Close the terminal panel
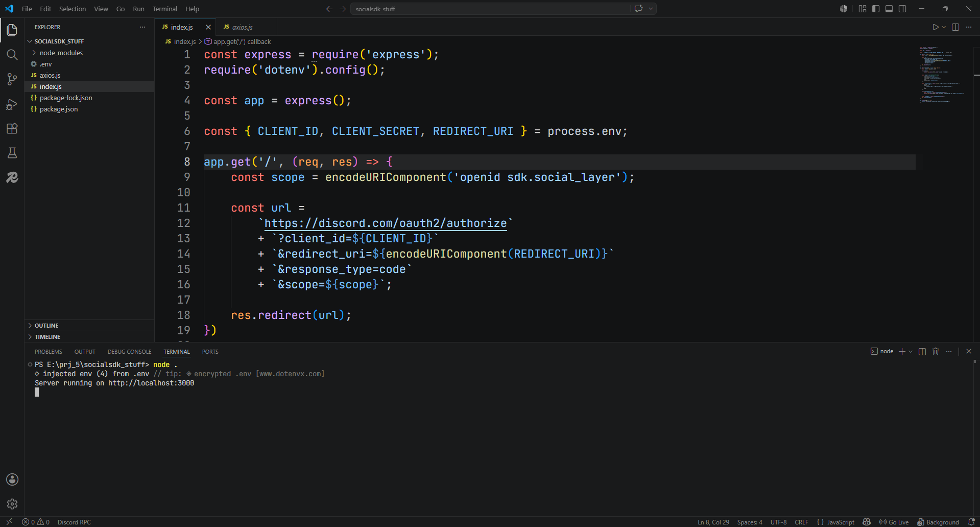This screenshot has height=527, width=980. (969, 351)
